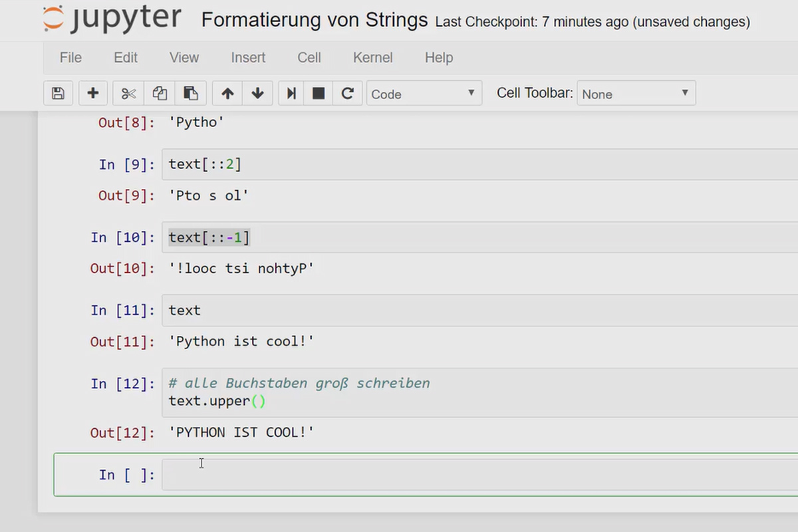Click the Last Checkpoint status text
798x532 pixels.
click(593, 22)
